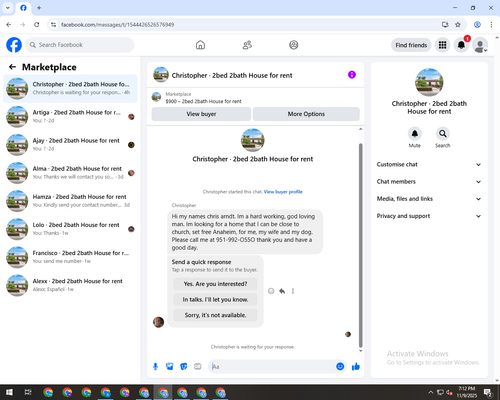Open the Ajay conversation in the list
This screenshot has width=500, height=400.
point(70,145)
